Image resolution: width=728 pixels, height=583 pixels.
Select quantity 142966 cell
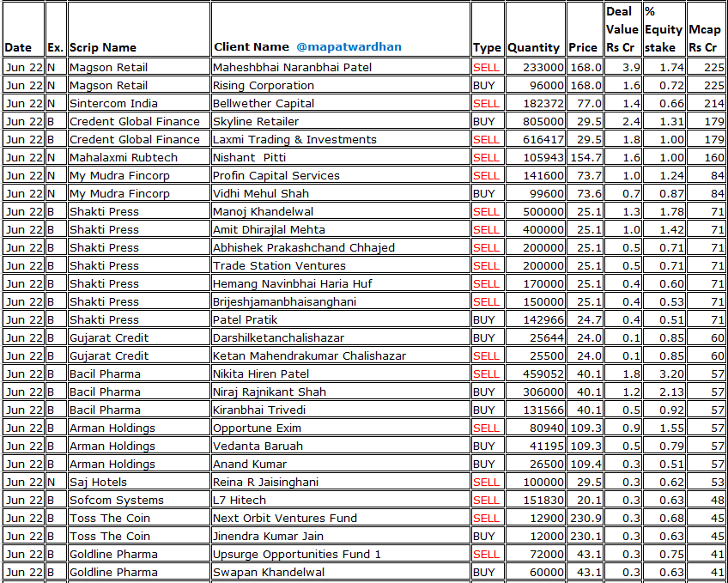click(536, 319)
